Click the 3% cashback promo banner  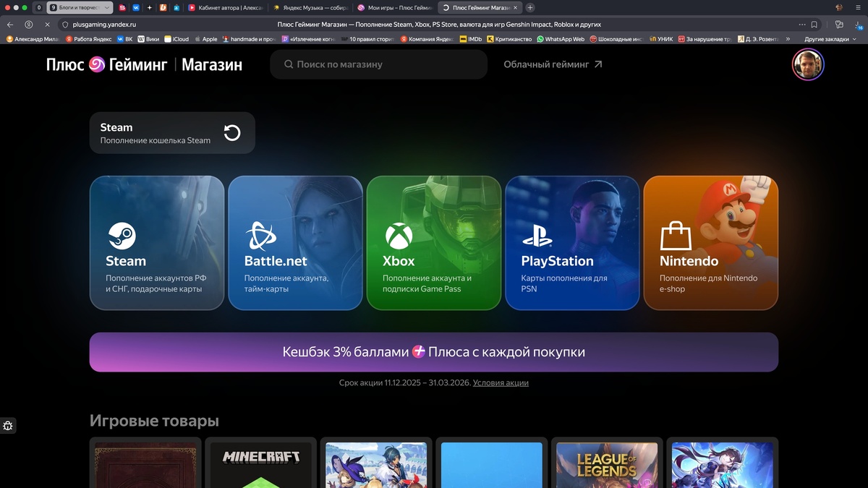click(434, 352)
